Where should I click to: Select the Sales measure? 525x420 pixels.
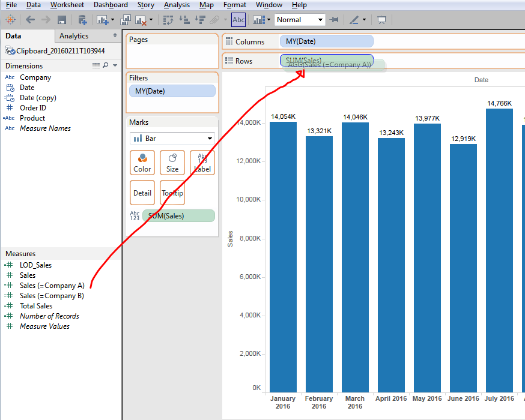click(28, 275)
